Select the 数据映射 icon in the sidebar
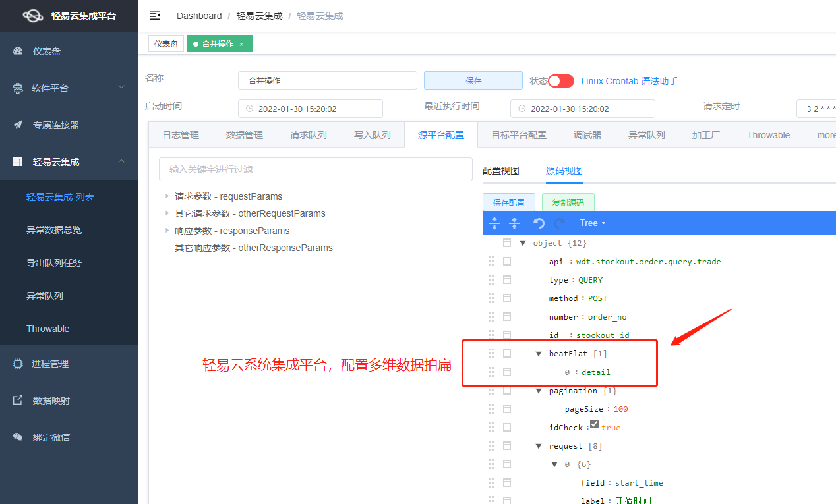This screenshot has width=836, height=504. 18,400
